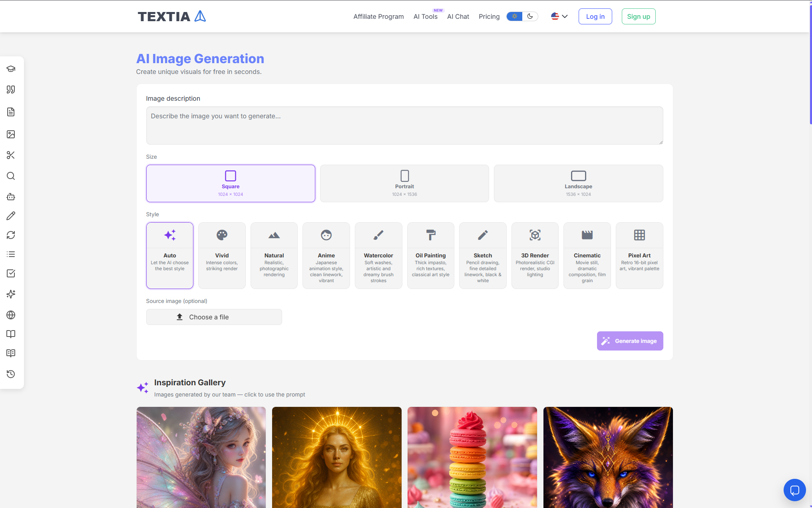Image resolution: width=812 pixels, height=508 pixels.
Task: Click the pencil edit sidebar icon
Action: click(x=11, y=216)
